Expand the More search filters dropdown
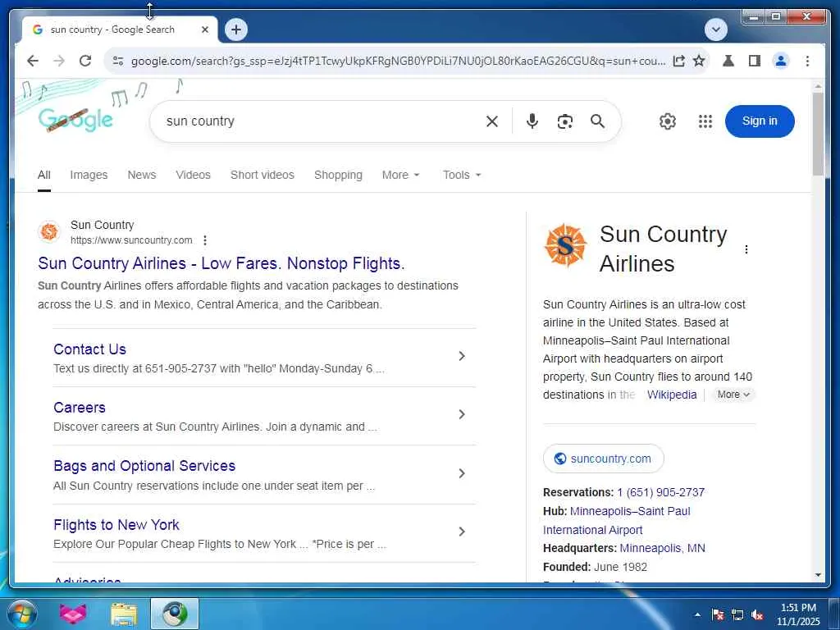 click(400, 176)
